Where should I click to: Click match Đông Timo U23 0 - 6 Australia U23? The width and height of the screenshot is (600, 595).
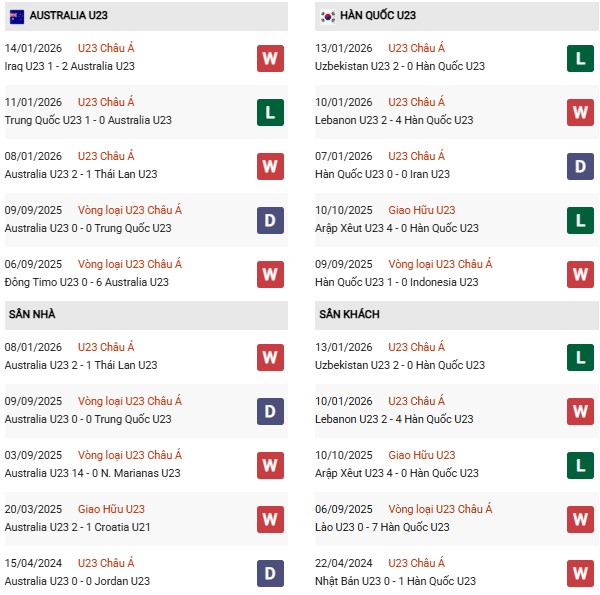pyautogui.click(x=86, y=282)
